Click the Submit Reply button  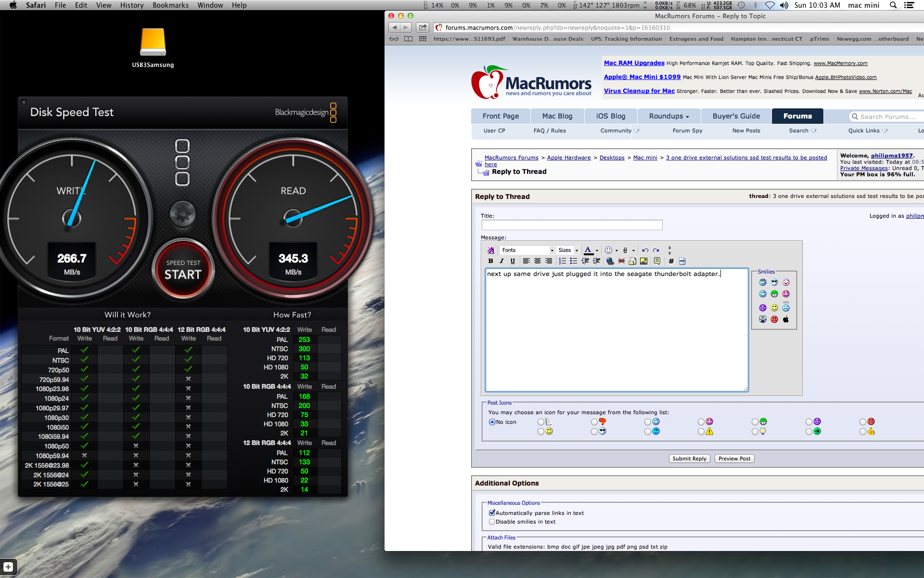(689, 459)
